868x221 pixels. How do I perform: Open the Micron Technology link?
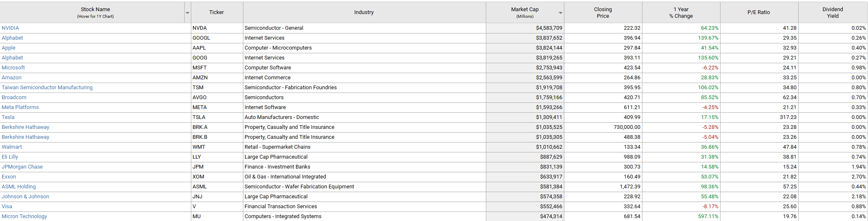click(24, 216)
